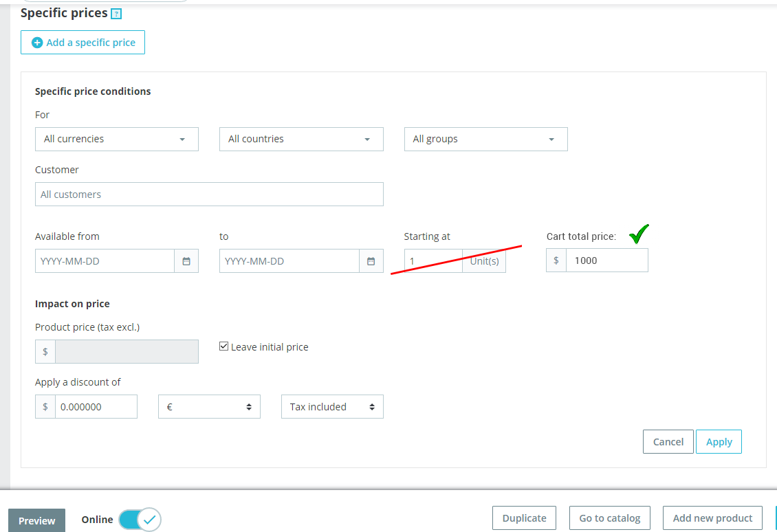The image size is (777, 532).
Task: Expand the All currencies dropdown
Action: click(x=116, y=140)
